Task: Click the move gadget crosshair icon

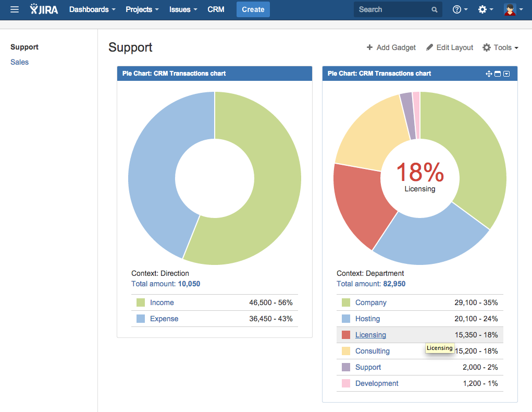Action: 489,74
